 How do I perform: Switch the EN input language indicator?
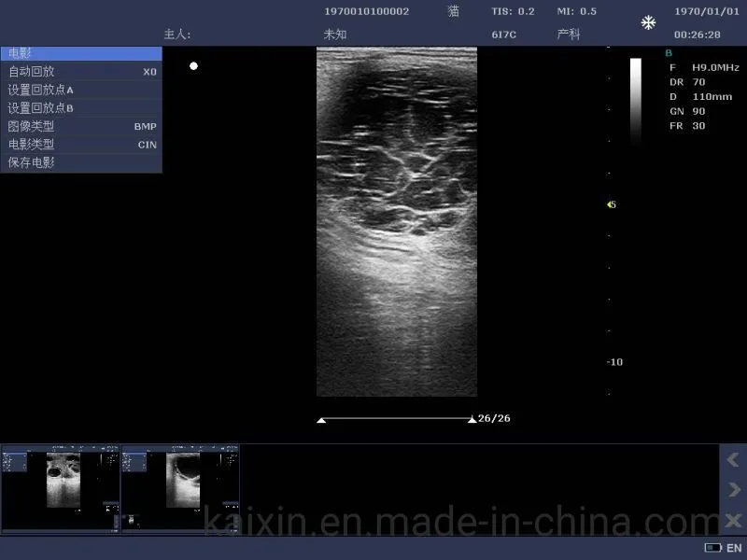coord(734,548)
